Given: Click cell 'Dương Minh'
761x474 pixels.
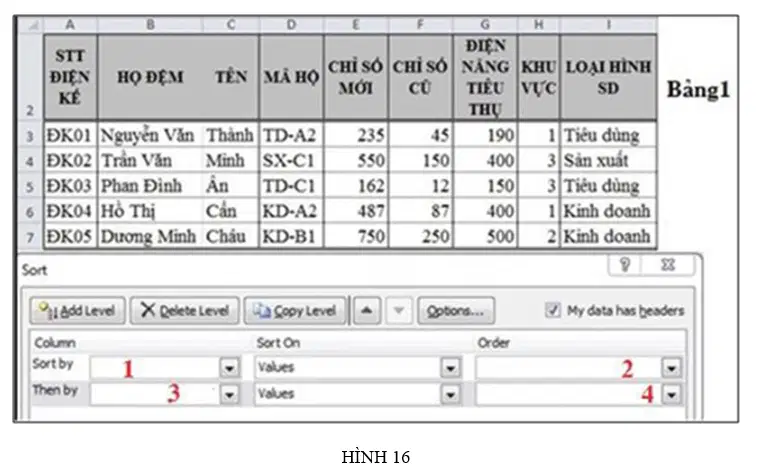Looking at the screenshot, I should (x=150, y=237).
